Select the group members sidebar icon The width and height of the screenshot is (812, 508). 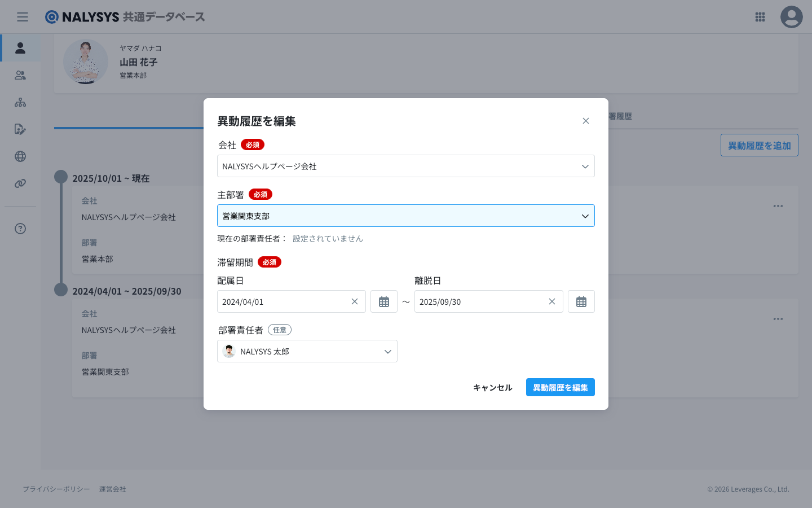(x=20, y=75)
